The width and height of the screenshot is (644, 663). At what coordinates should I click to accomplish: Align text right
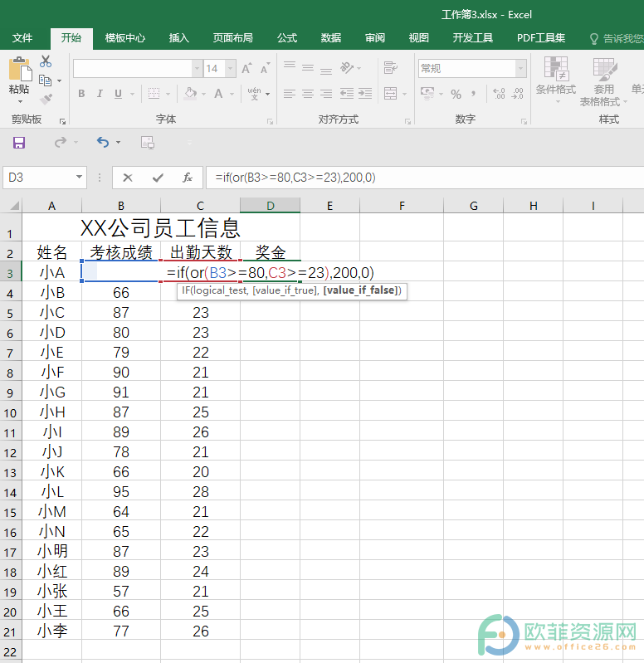[x=326, y=94]
